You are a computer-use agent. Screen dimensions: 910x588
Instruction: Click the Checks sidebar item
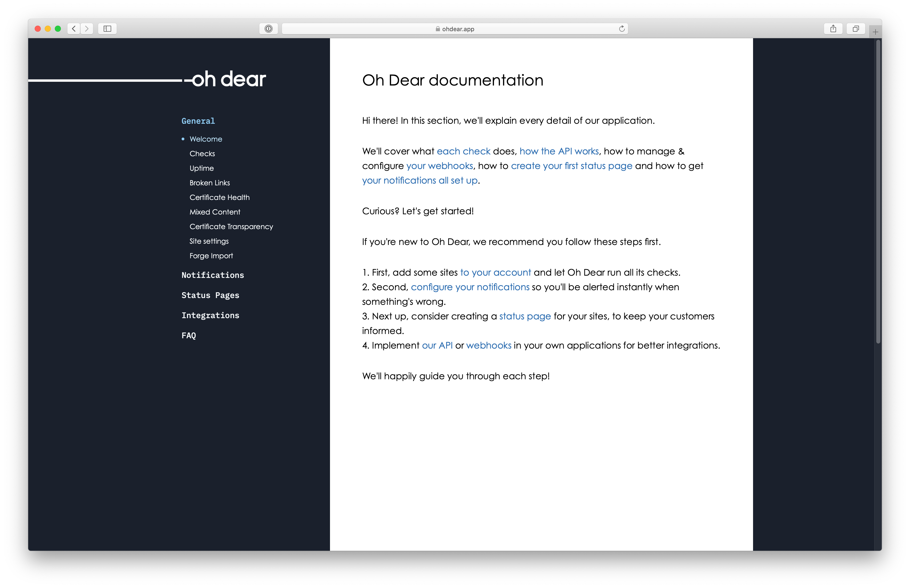(x=202, y=153)
